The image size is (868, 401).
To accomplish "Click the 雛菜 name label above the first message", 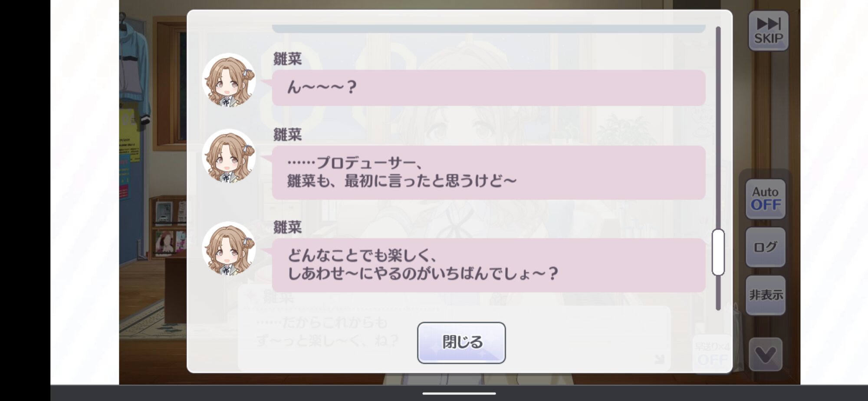I will coord(287,59).
